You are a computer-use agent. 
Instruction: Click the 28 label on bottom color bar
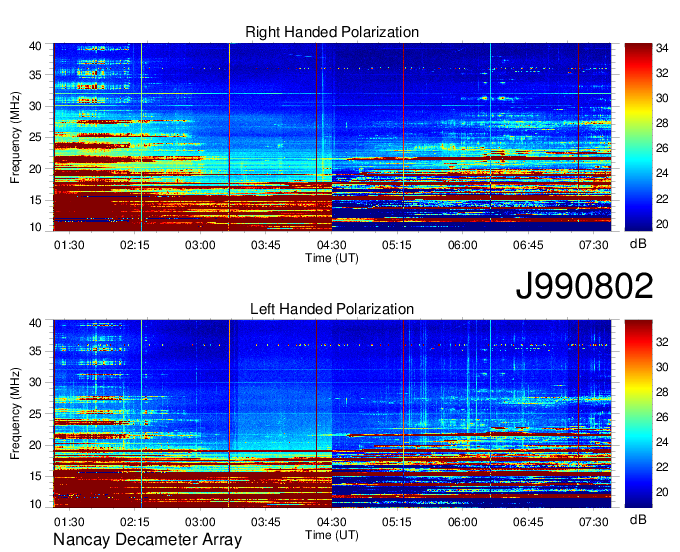tap(662, 392)
